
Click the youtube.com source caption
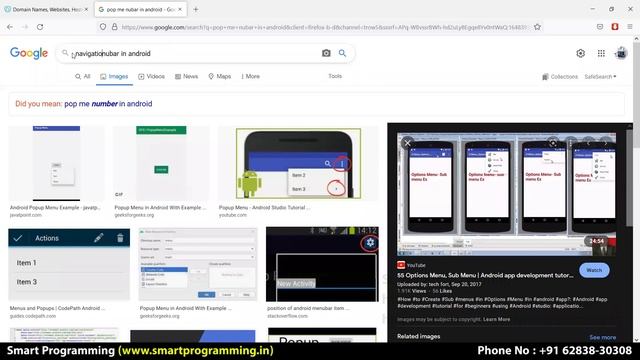click(233, 215)
